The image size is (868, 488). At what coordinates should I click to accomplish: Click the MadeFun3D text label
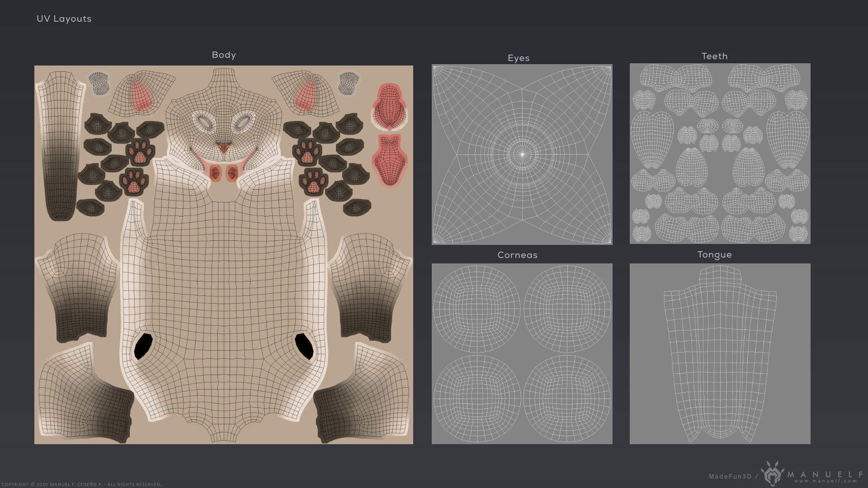point(730,476)
